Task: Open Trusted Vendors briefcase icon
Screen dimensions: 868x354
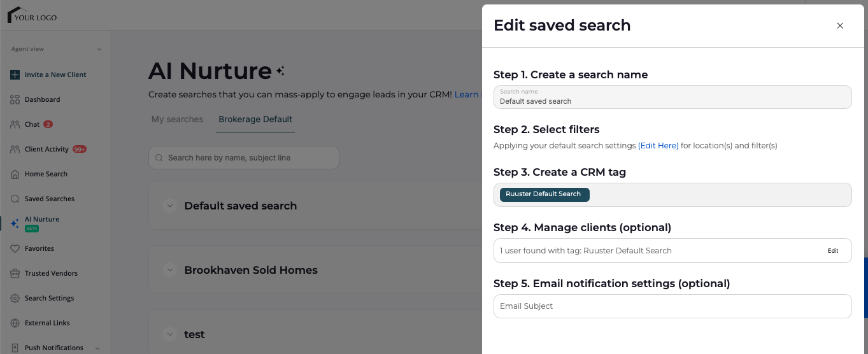Action: click(x=15, y=273)
